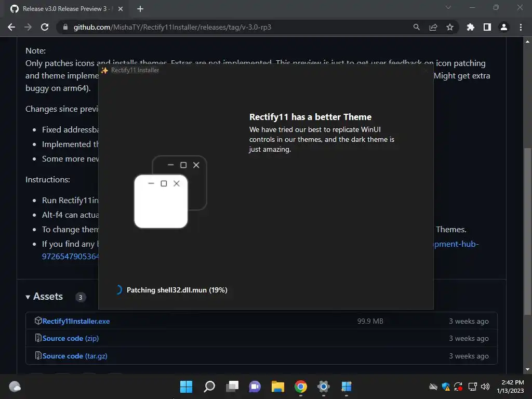Download Rectify11Installer.exe
This screenshot has width=532, height=399.
[x=76, y=321]
